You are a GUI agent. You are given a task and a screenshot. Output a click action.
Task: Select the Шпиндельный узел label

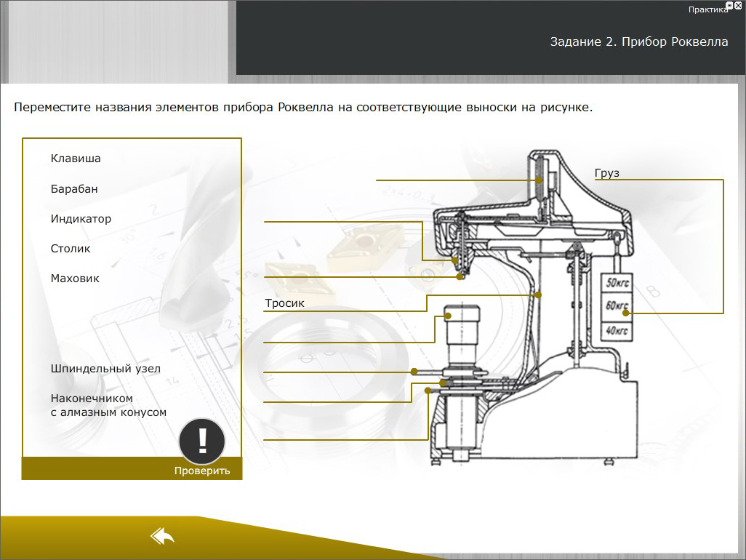point(105,369)
